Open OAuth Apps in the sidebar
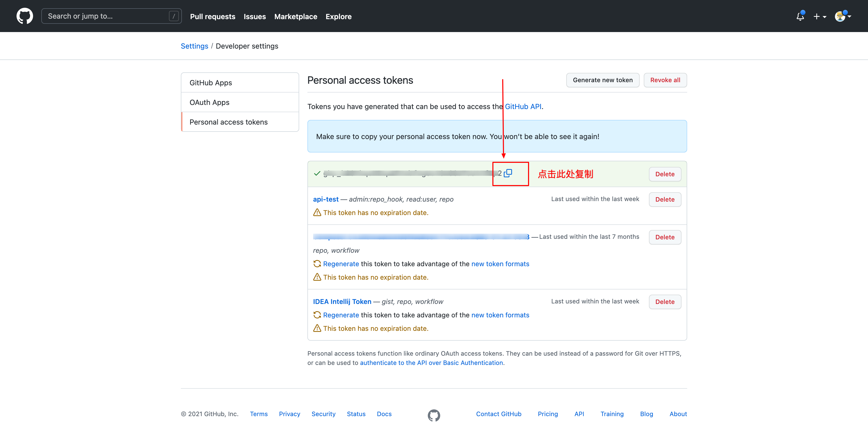The height and width of the screenshot is (443, 868). (240, 102)
